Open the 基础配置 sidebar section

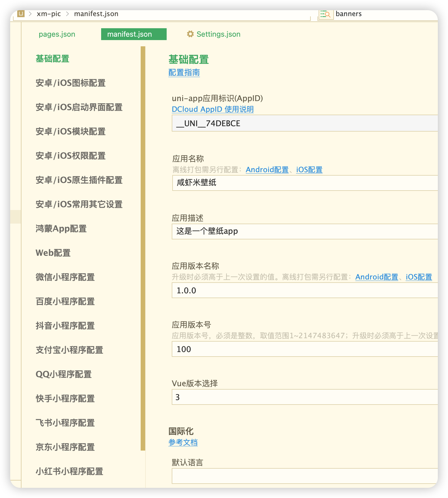coord(53,59)
